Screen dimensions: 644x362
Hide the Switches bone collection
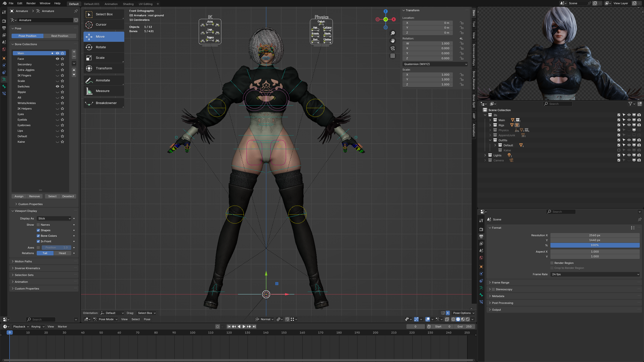pyautogui.click(x=57, y=86)
